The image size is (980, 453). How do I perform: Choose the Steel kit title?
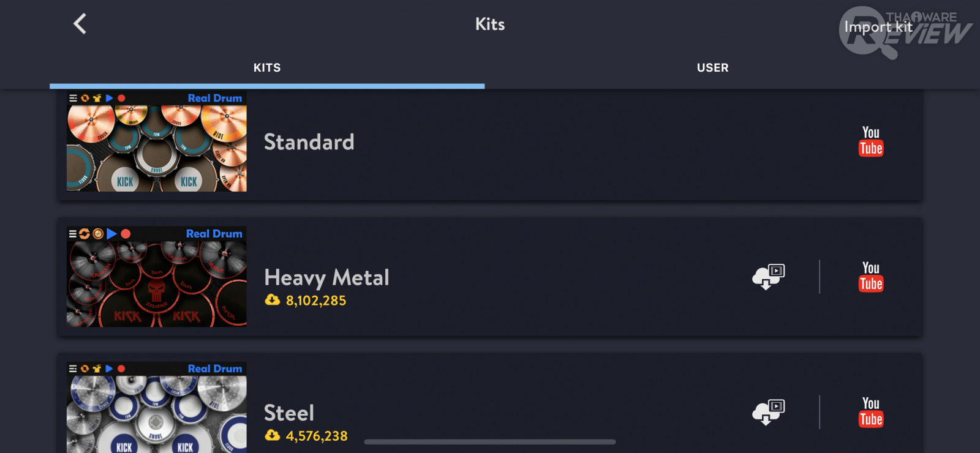click(x=289, y=413)
